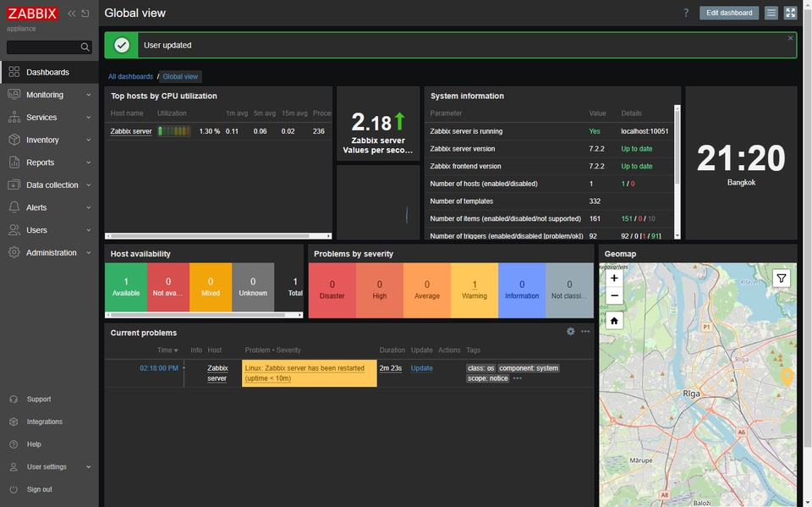The image size is (812, 507).
Task: Collapse the sidebar with double-chevron icon
Action: coord(72,14)
